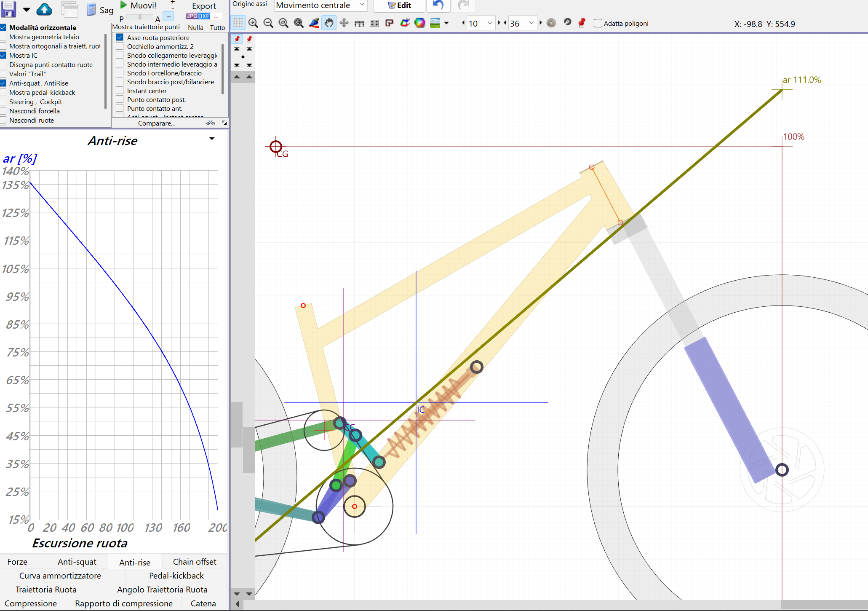Open the dropdown showing value 36
The width and height of the screenshot is (868, 611).
coord(522,23)
